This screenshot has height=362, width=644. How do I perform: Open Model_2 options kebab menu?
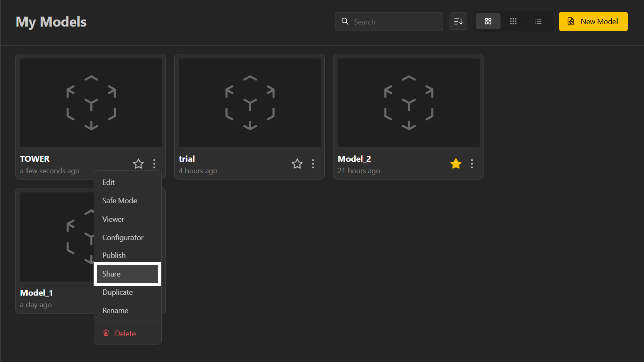point(472,164)
